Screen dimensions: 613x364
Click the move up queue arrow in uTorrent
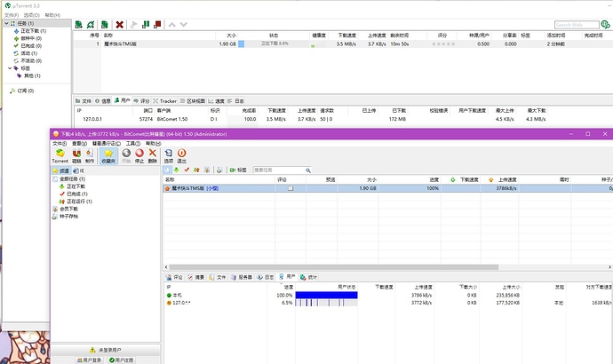point(172,25)
